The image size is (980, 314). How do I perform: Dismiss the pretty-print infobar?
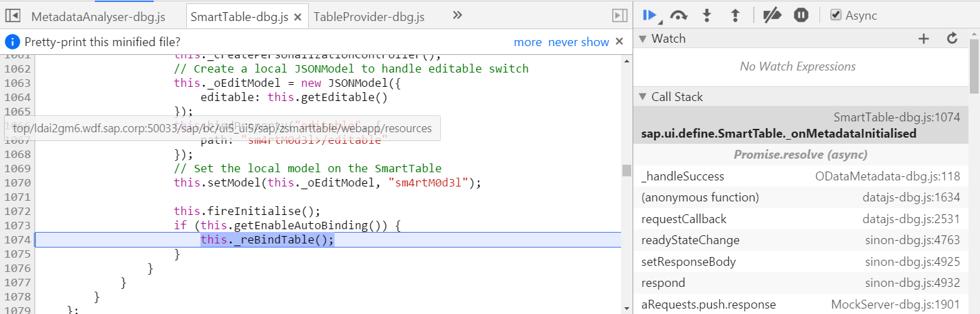coord(619,42)
